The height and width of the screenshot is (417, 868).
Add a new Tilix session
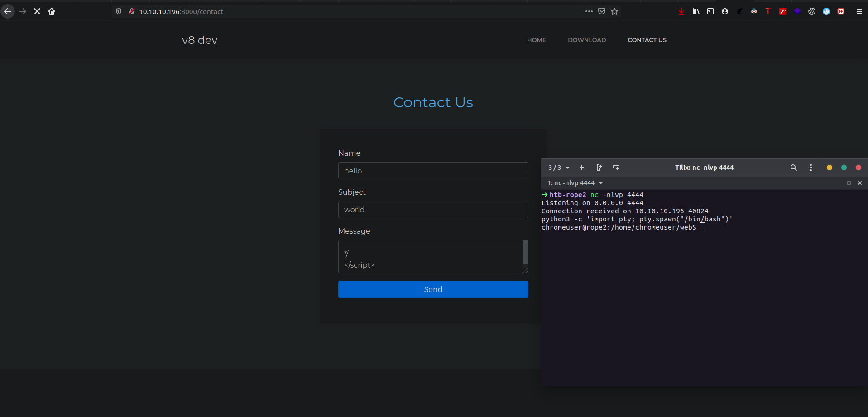pyautogui.click(x=582, y=168)
